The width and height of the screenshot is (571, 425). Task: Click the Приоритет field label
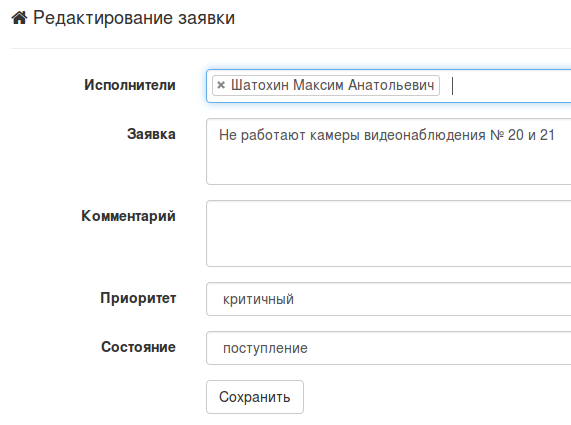138,298
